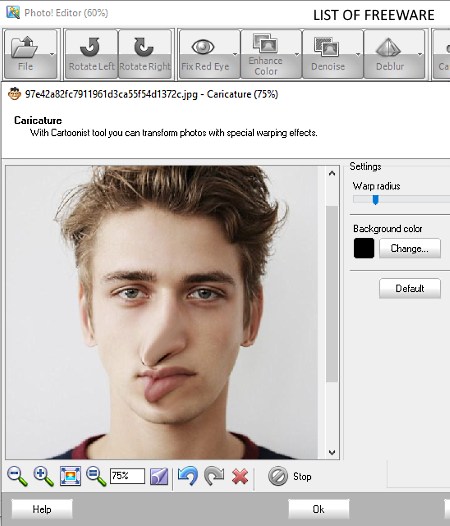Click the black background color swatch

364,248
